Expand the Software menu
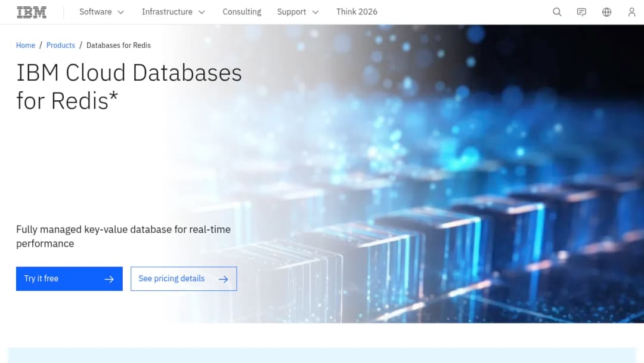This screenshot has width=644, height=363. coord(101,12)
